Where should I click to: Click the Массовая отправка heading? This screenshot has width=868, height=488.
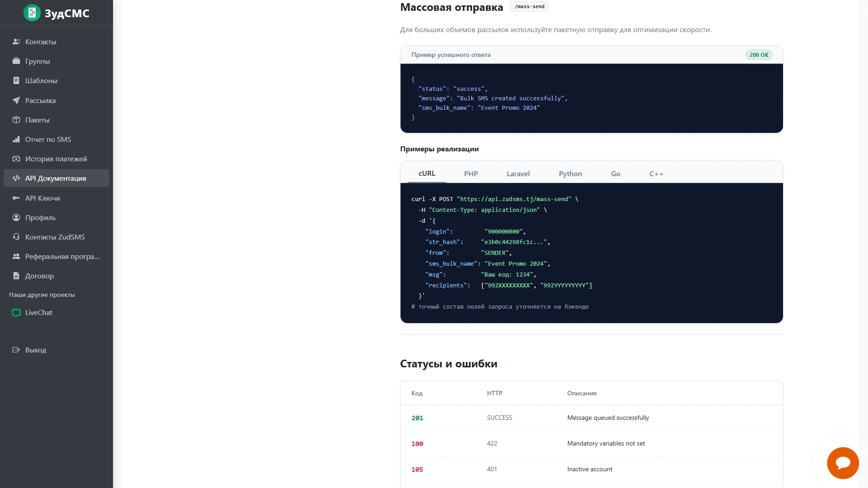451,7
